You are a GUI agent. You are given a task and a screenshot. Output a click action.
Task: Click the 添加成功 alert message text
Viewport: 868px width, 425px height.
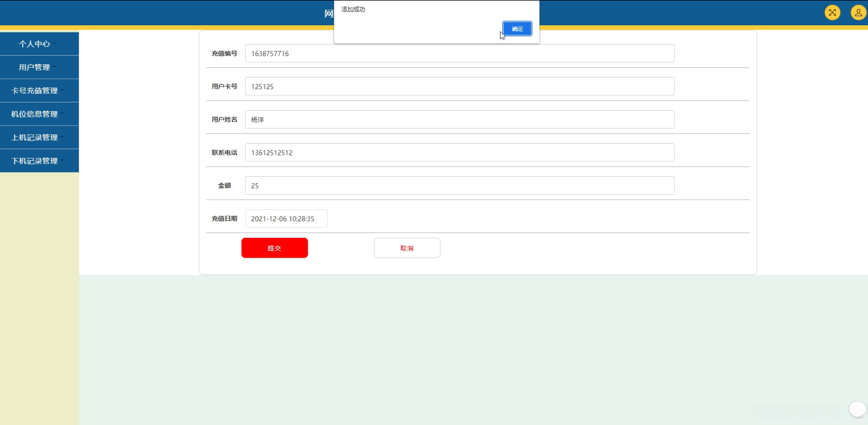pos(353,9)
